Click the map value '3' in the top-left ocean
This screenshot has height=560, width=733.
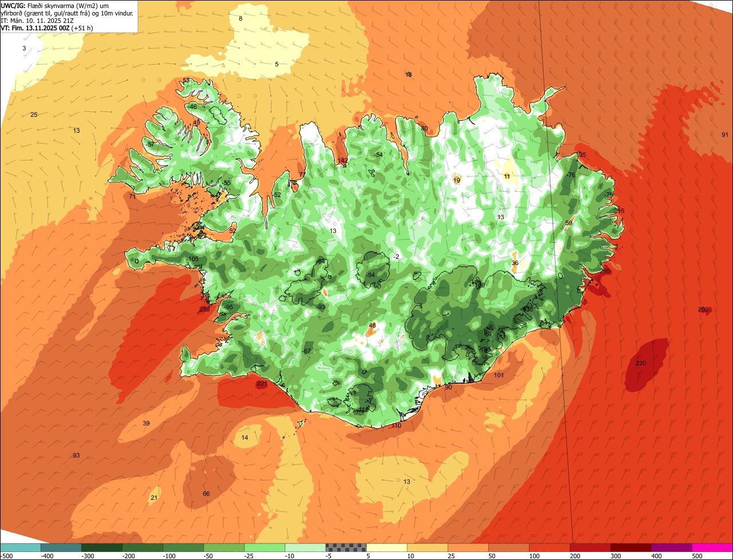coord(24,49)
